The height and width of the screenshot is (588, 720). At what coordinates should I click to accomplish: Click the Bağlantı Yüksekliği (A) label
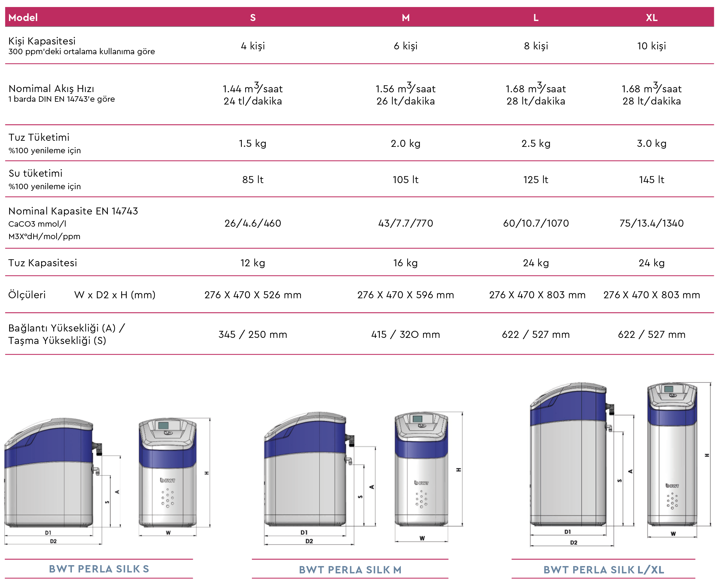tap(67, 328)
